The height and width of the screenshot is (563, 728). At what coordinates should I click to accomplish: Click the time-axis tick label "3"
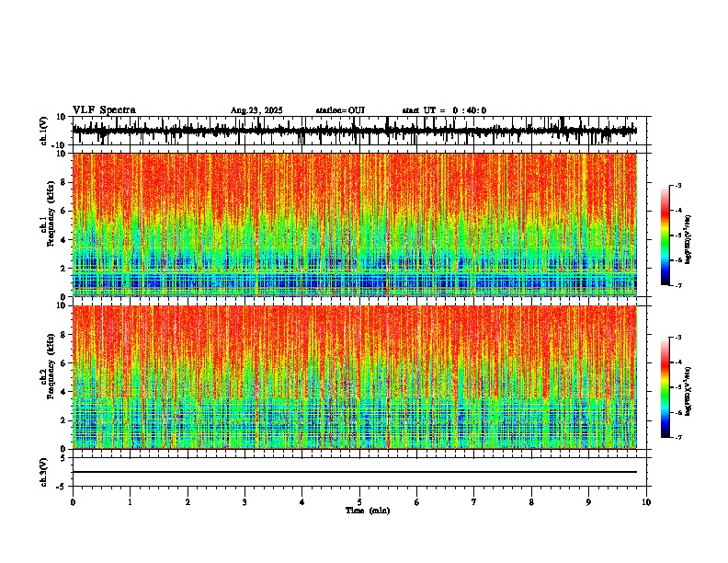coord(245,502)
